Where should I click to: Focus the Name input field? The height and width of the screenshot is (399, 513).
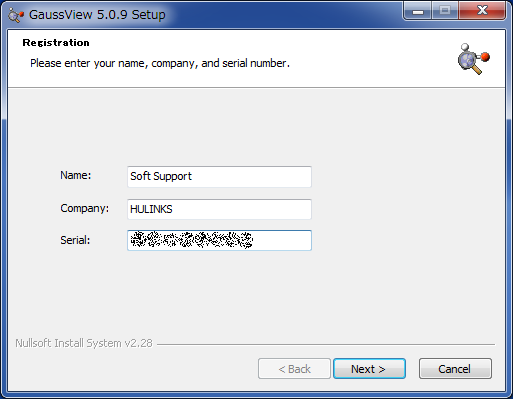(x=219, y=177)
